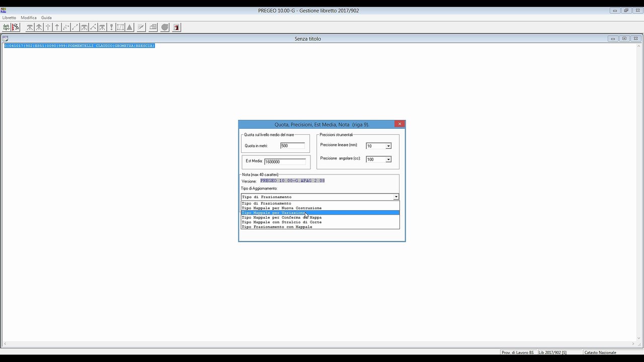Click the dashed line between two points icon
Image resolution: width=644 pixels, height=362 pixels.
(x=75, y=27)
